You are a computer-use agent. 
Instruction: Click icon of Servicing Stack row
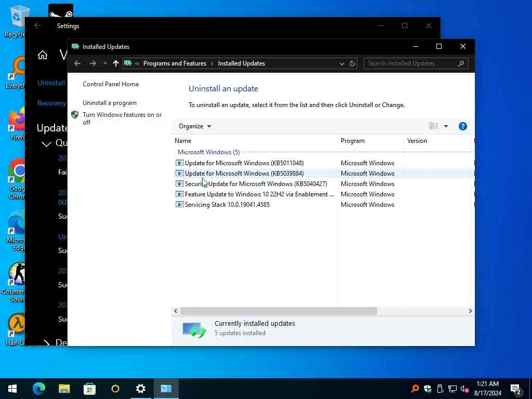point(179,205)
